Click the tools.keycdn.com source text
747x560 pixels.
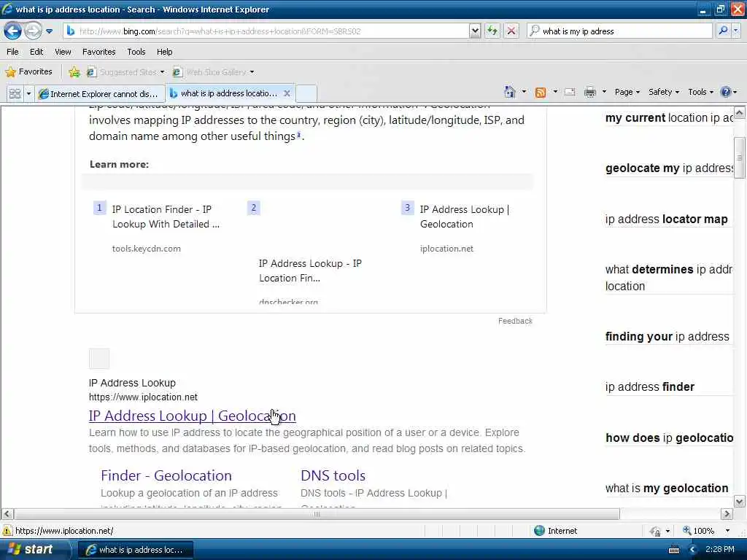(146, 249)
